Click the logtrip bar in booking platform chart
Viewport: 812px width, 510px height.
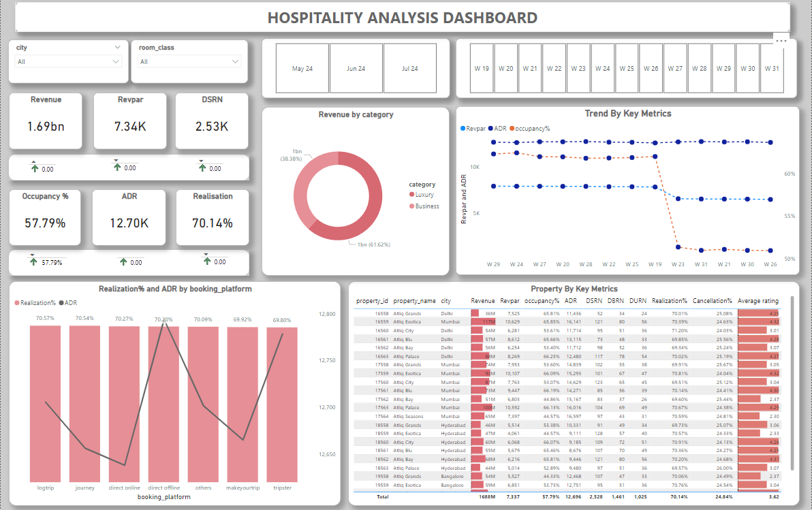[45, 402]
